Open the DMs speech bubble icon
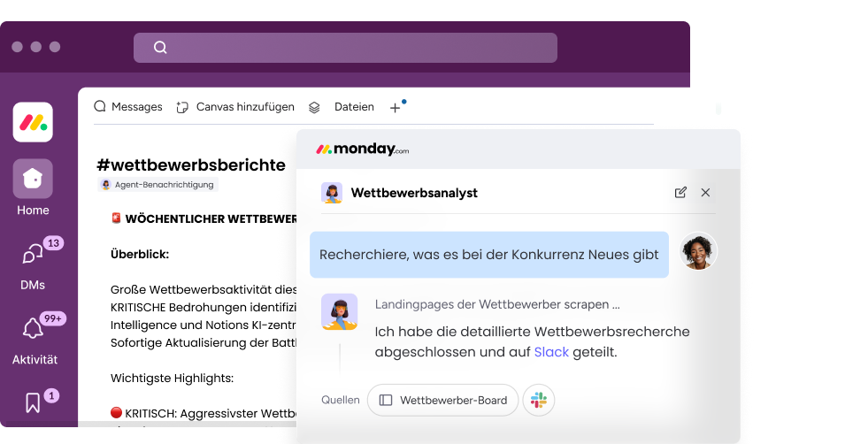 click(x=32, y=254)
